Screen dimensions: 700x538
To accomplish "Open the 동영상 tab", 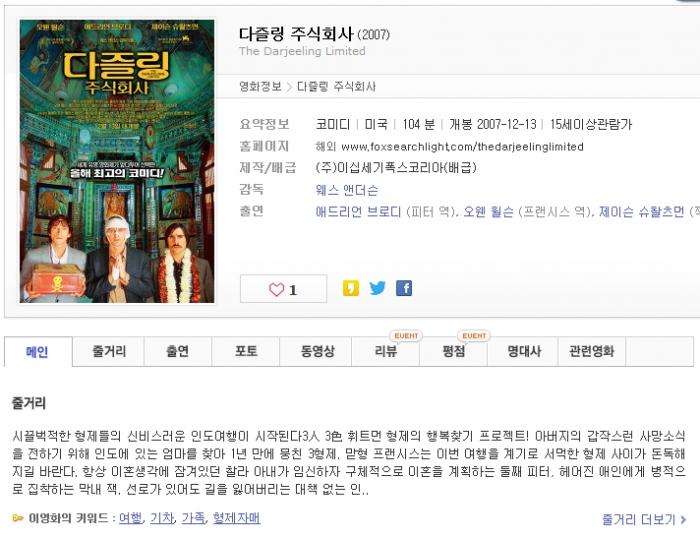I will pyautogui.click(x=317, y=351).
